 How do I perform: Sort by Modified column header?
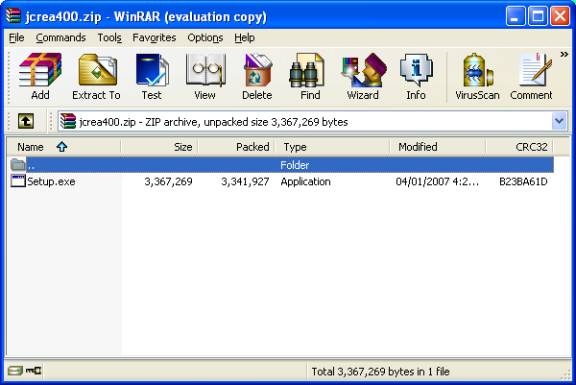438,147
